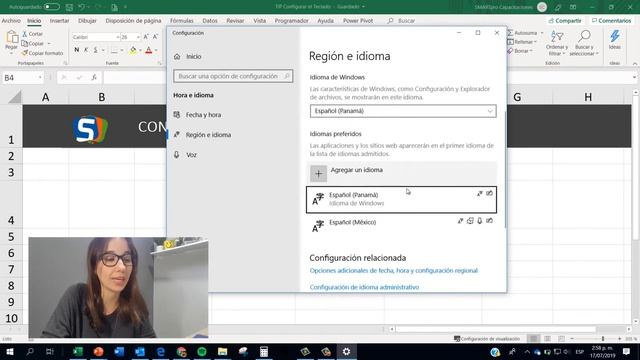Switch to the Insertar ribbon tab
This screenshot has width=640, height=360.
click(x=59, y=20)
